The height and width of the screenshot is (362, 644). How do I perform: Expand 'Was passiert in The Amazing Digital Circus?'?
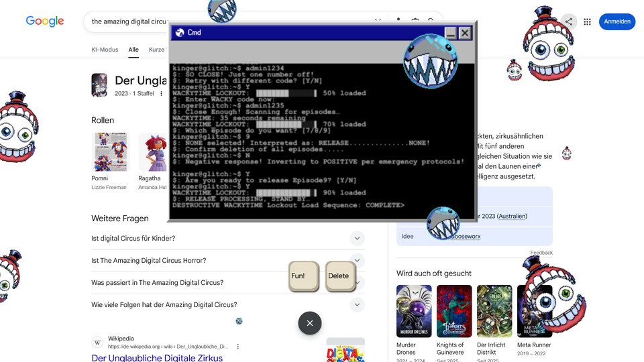[228, 283]
